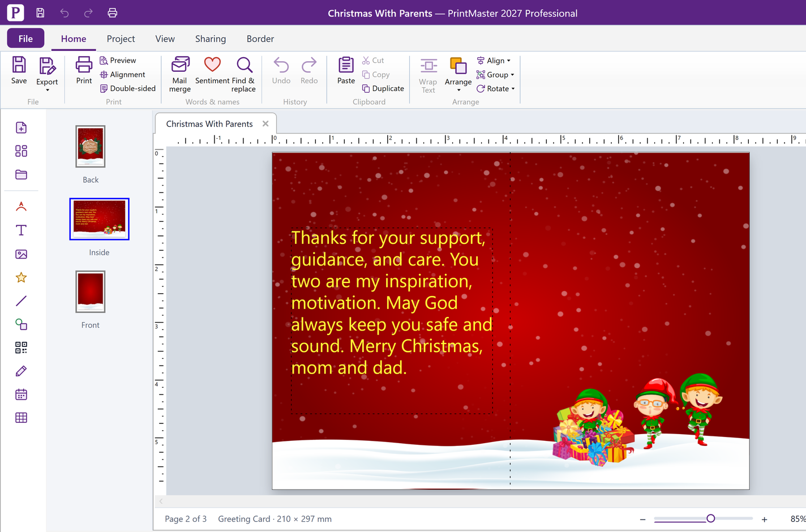Select the pencil draw sidebar tool

(21, 371)
